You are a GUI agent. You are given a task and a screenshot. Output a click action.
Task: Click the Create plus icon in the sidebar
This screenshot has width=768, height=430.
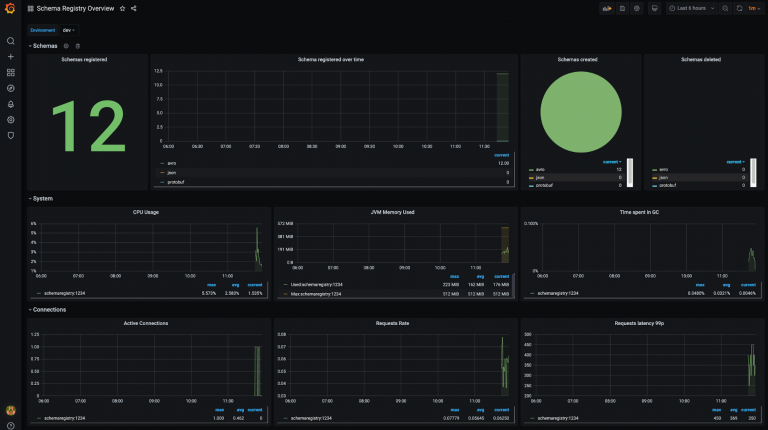point(11,57)
